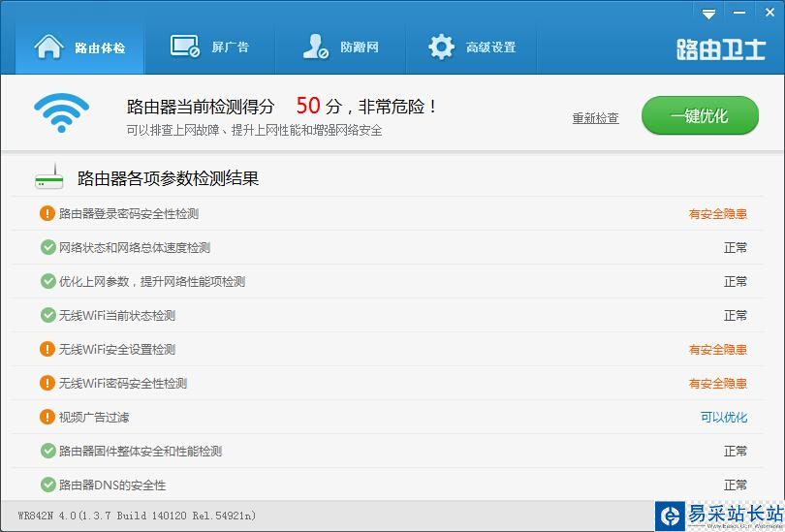This screenshot has width=785, height=532.
Task: Select the 无线WiFi安全设置检测 row text
Action: 117,350
